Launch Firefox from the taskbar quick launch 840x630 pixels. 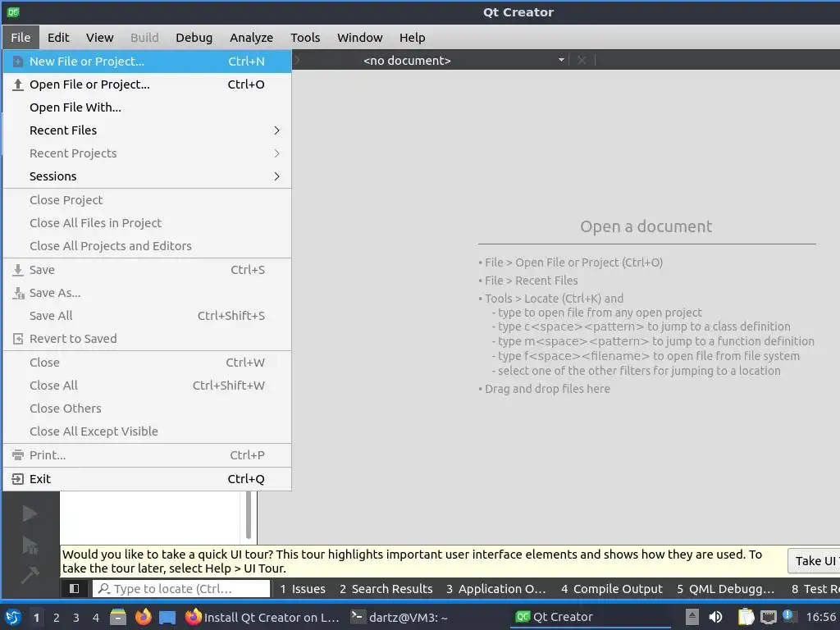[x=143, y=617]
